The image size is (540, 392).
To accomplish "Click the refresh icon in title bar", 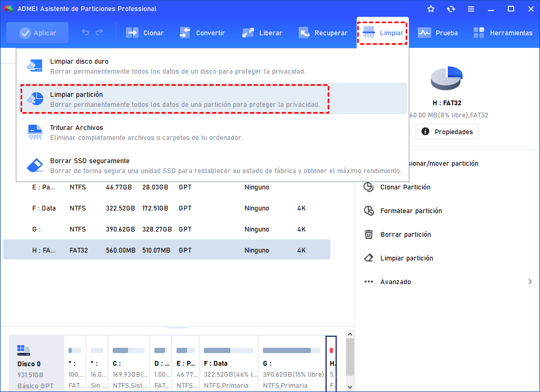I will (x=451, y=9).
